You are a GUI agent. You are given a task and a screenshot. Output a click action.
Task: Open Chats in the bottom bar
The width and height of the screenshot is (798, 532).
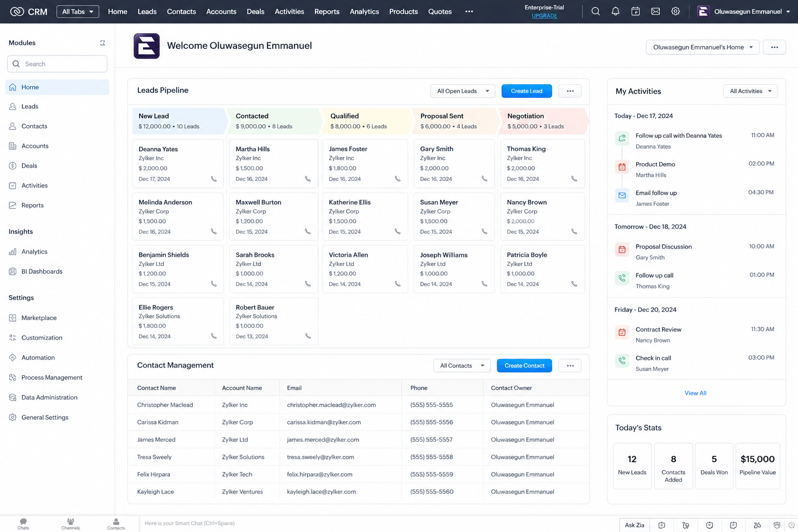[x=23, y=524]
